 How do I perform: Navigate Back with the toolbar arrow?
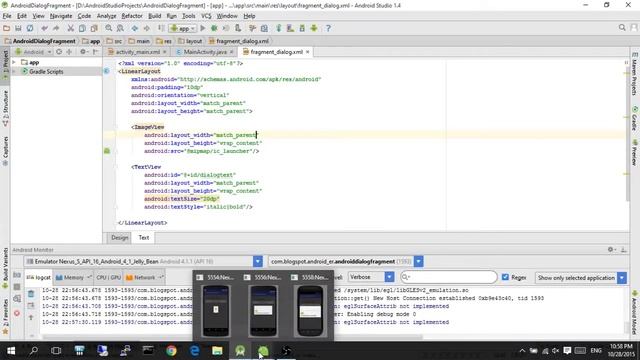pyautogui.click(x=135, y=28)
